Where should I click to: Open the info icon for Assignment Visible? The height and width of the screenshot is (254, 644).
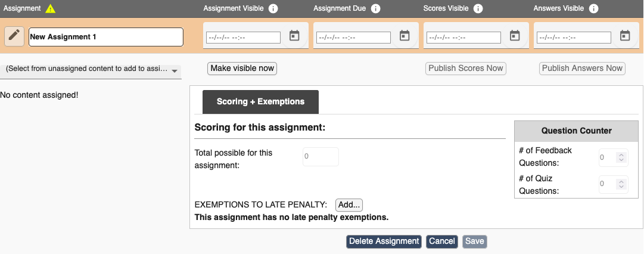[273, 8]
